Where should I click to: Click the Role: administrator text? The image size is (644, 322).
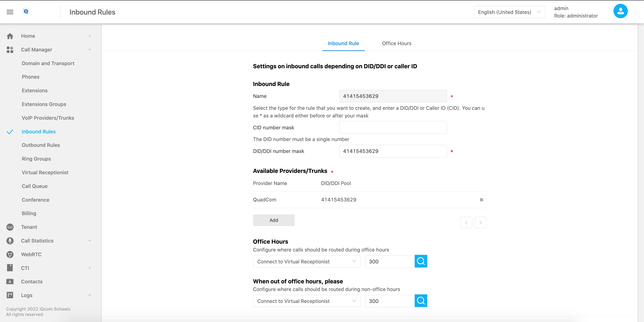coord(576,16)
